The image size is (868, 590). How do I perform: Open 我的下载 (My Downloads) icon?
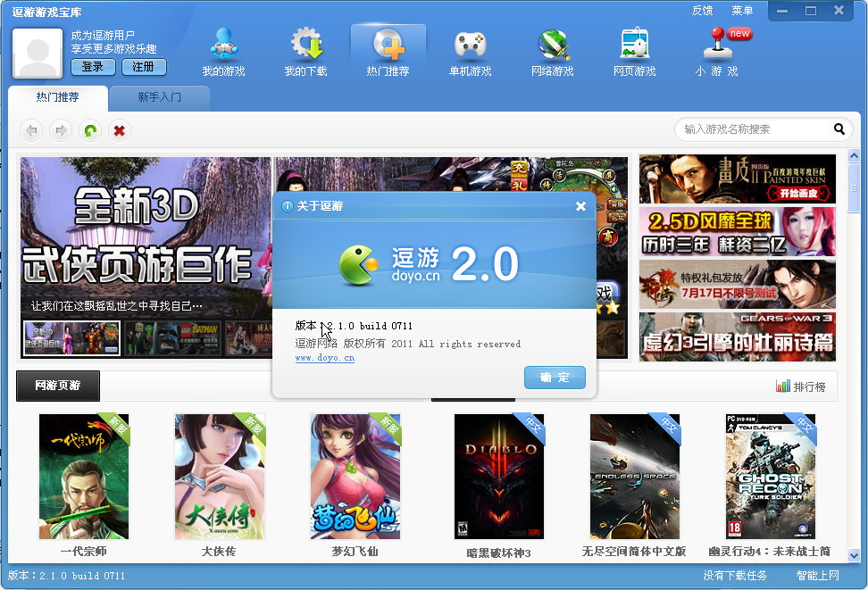point(305,52)
